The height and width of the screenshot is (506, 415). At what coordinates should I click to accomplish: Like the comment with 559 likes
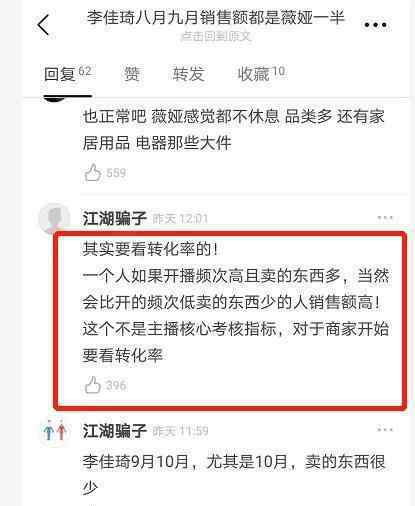coord(92,173)
